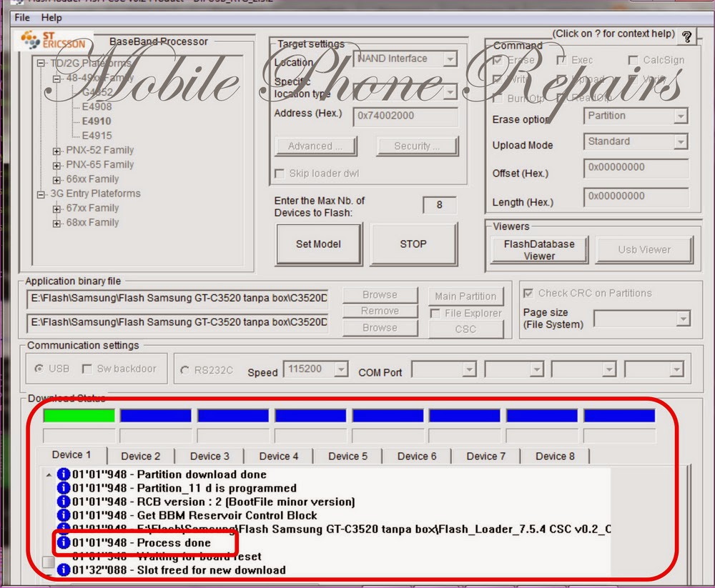Click the Security button
The width and height of the screenshot is (715, 588).
point(417,146)
